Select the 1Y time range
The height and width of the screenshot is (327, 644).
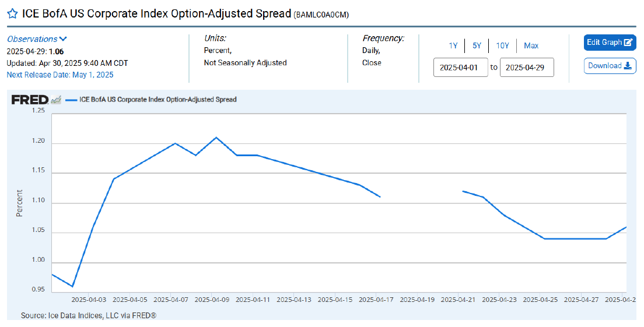453,45
